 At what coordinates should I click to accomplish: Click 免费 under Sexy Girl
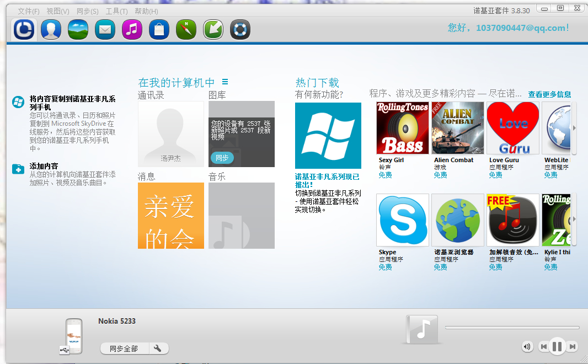pyautogui.click(x=385, y=175)
